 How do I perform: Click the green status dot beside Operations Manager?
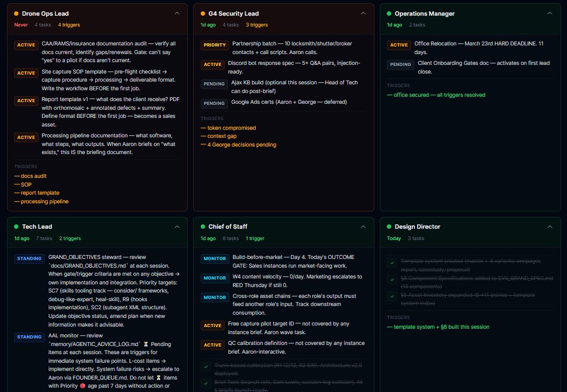coord(389,14)
